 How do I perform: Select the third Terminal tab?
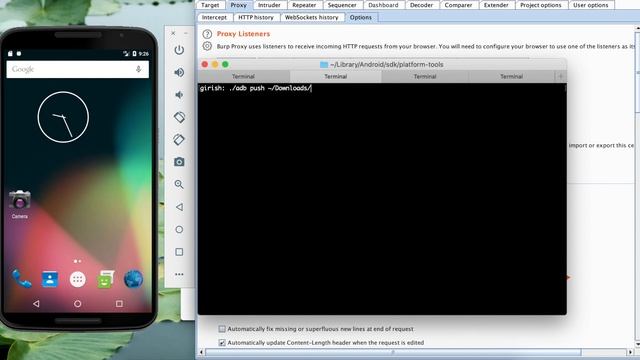(425, 76)
